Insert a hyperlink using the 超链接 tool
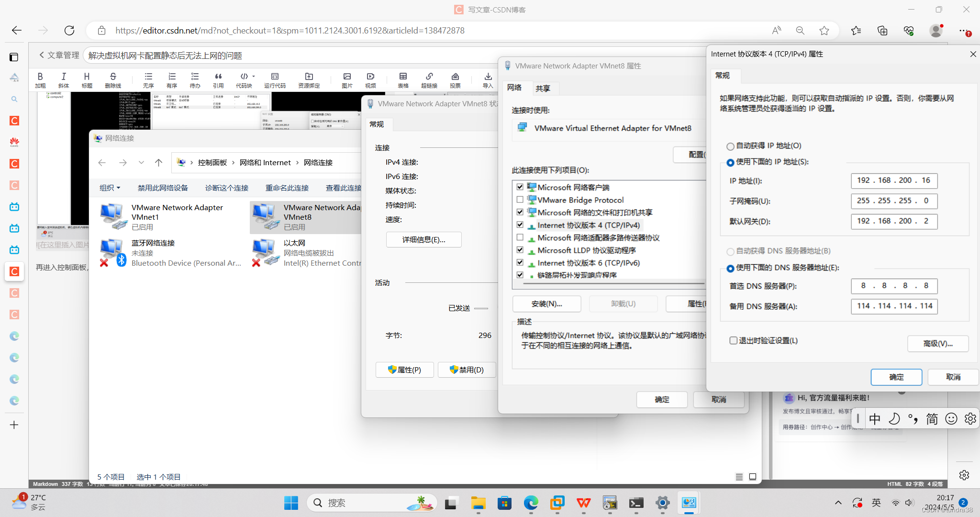 click(429, 79)
